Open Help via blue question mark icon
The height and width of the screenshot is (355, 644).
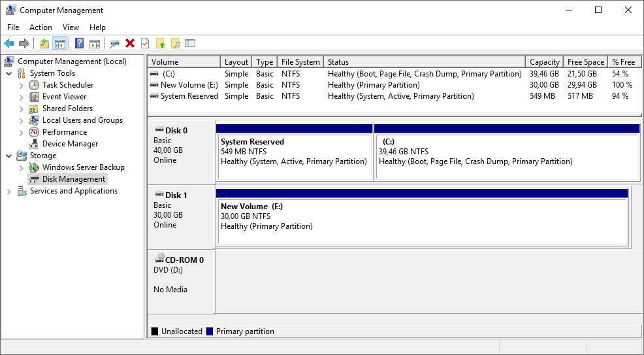pos(79,43)
